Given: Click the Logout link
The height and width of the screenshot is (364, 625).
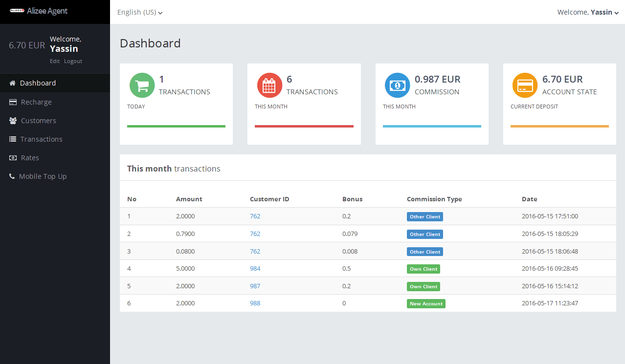Looking at the screenshot, I should click(x=73, y=61).
